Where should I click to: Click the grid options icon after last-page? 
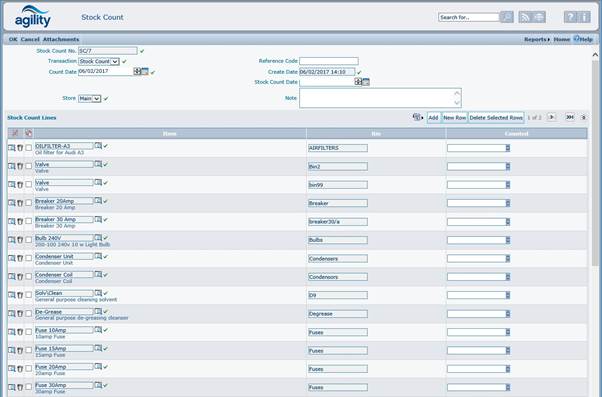click(583, 117)
